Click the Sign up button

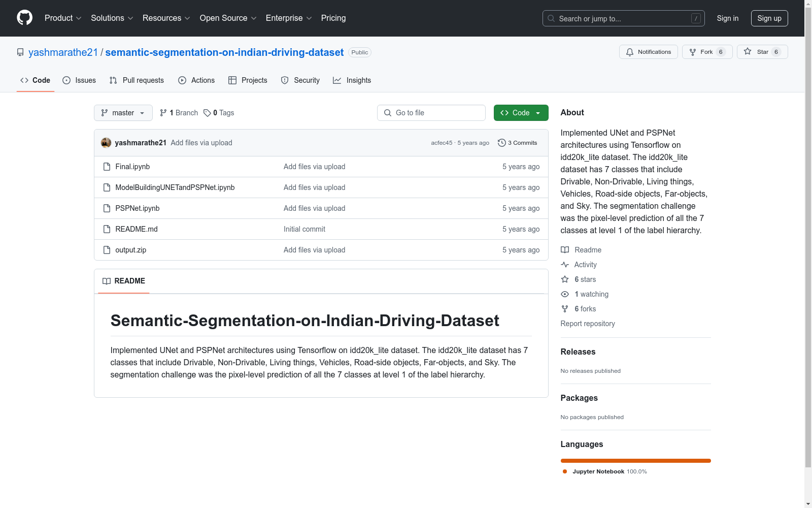tap(769, 18)
